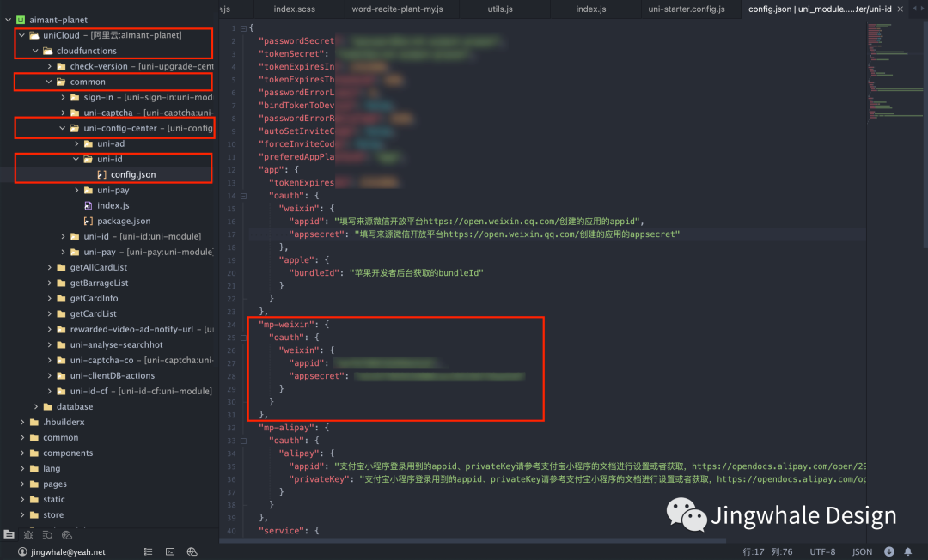Switch to the utils.js tab
This screenshot has height=560, width=928.
500,9
